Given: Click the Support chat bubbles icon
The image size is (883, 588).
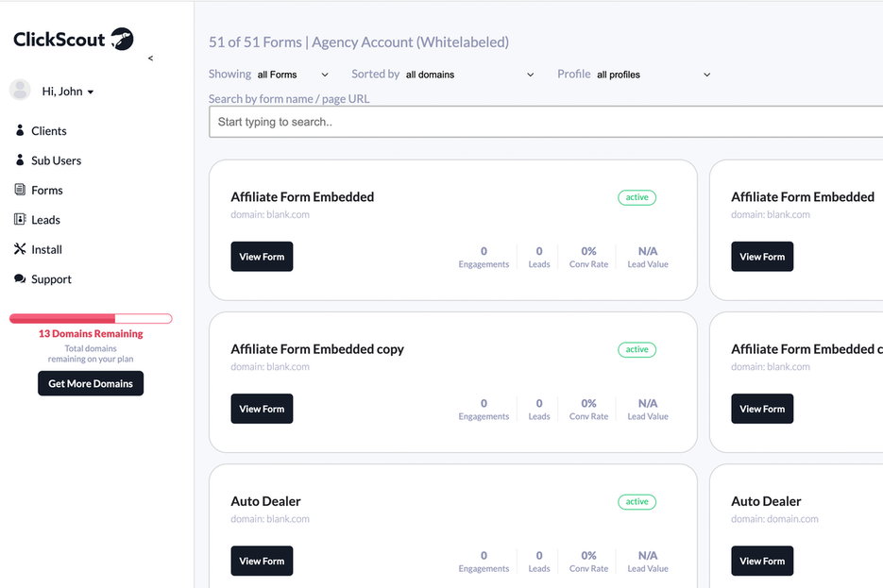Looking at the screenshot, I should [20, 279].
